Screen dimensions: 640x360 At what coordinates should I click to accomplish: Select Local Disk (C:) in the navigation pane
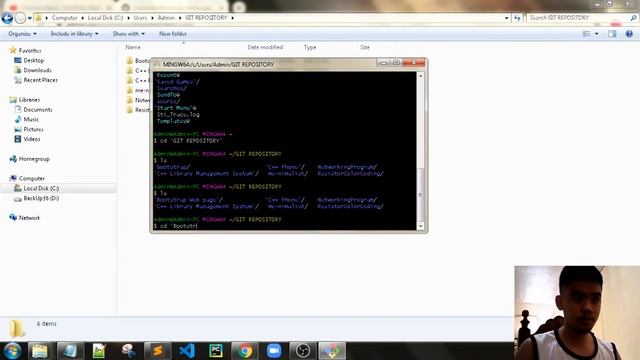click(41, 188)
